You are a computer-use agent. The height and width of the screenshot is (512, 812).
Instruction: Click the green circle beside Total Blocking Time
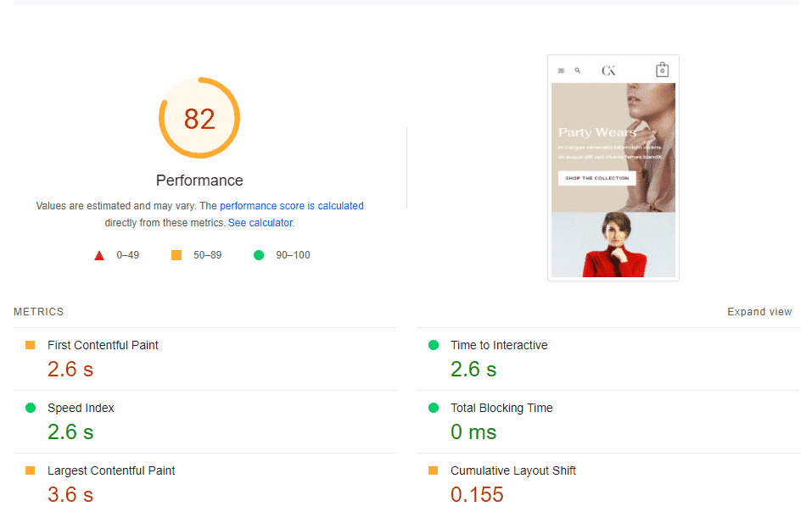[434, 408]
